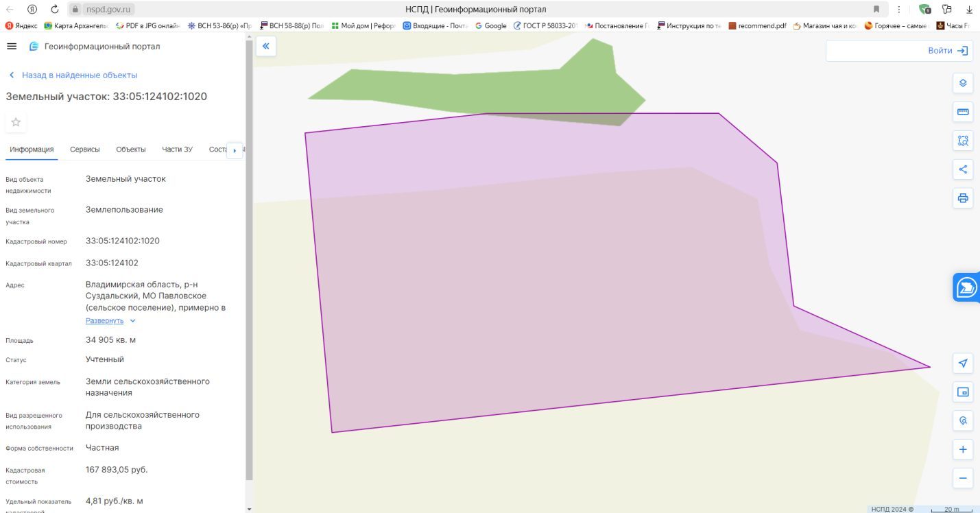Zoom out with the minus button
This screenshot has width=980, height=513.
coord(963,478)
